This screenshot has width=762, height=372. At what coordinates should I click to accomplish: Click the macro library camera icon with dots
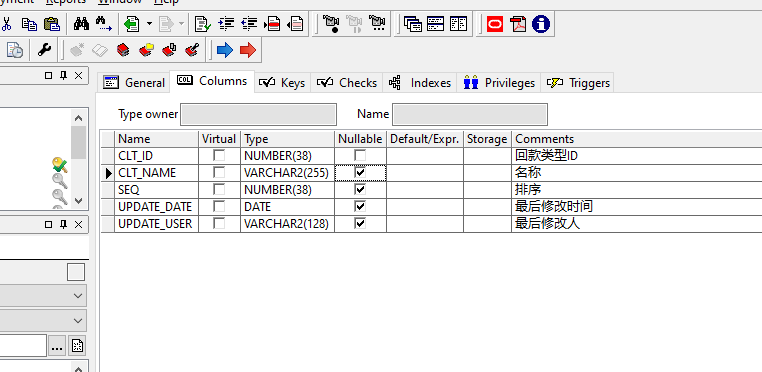(x=377, y=23)
